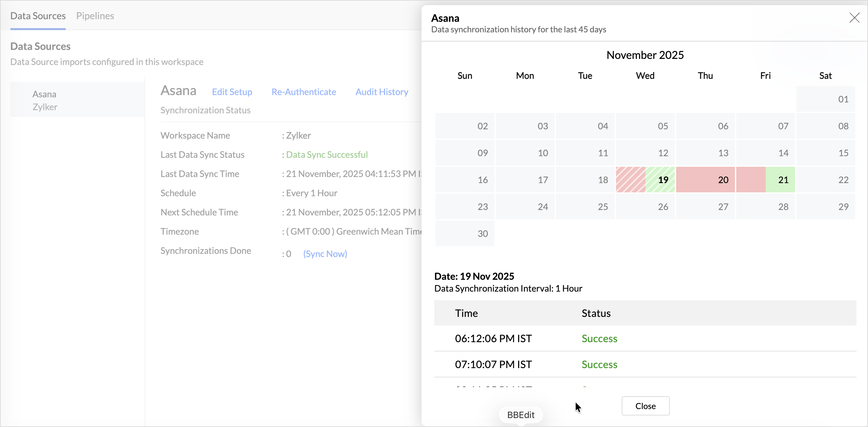Click the Status column header

pyautogui.click(x=596, y=313)
